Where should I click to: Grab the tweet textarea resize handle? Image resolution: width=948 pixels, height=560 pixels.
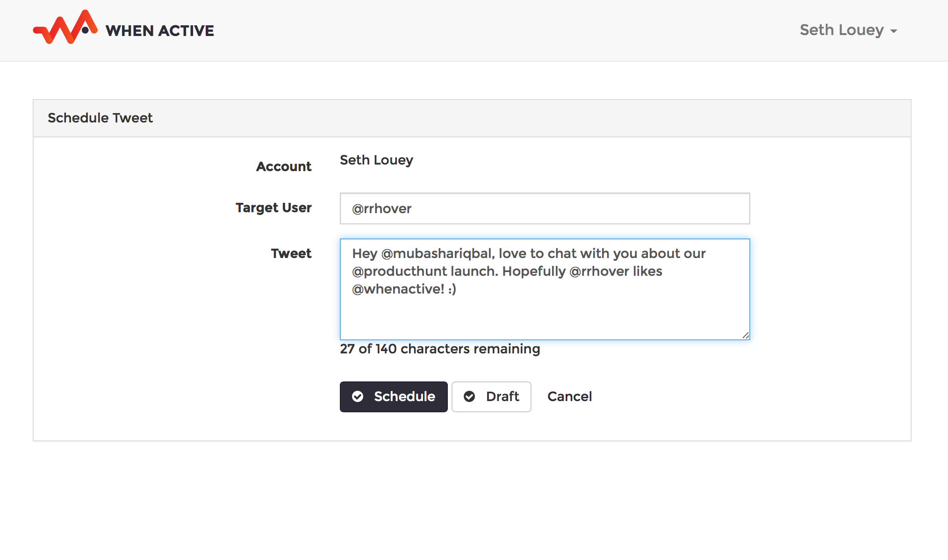click(746, 335)
